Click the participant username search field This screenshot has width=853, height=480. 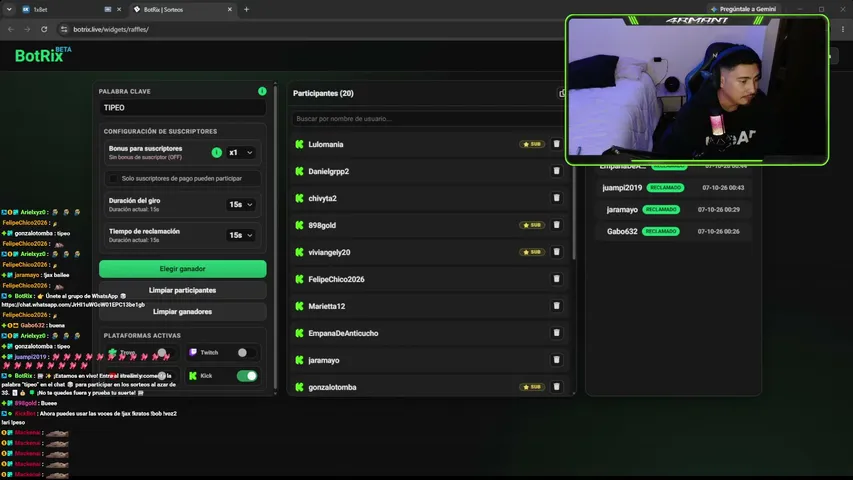pyautogui.click(x=428, y=119)
